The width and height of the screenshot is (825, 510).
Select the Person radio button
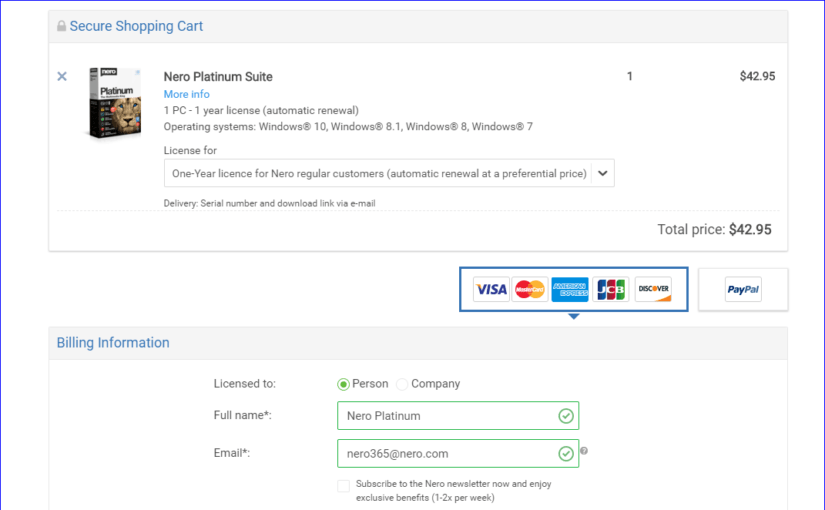(343, 384)
